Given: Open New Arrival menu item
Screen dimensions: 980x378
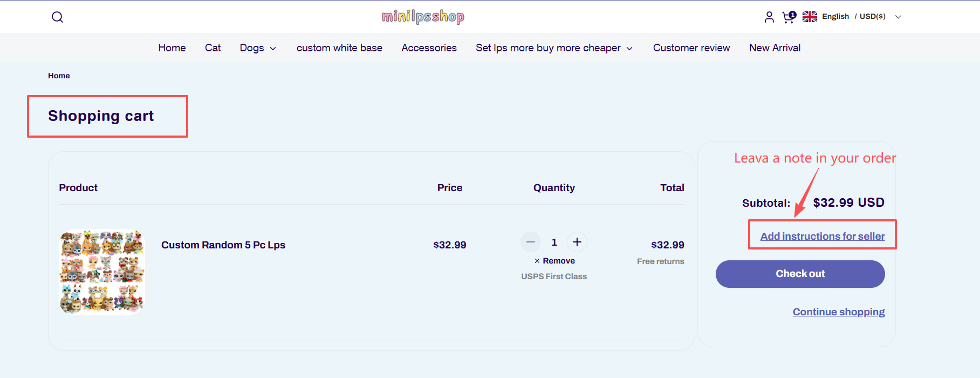Looking at the screenshot, I should click(775, 48).
